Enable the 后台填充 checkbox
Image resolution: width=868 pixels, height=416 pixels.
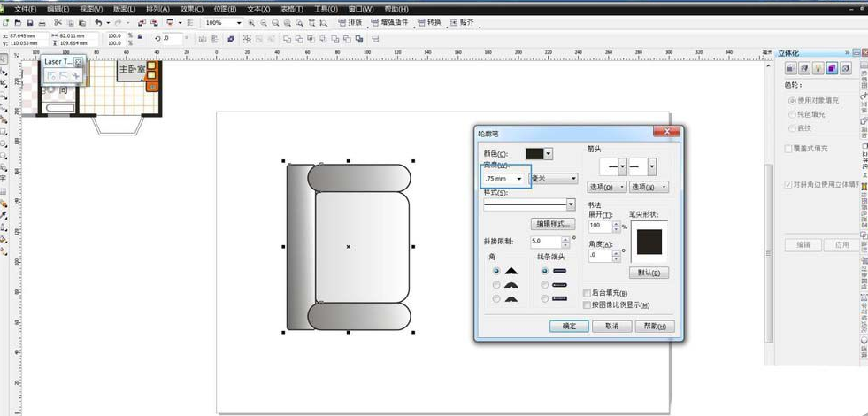click(588, 293)
